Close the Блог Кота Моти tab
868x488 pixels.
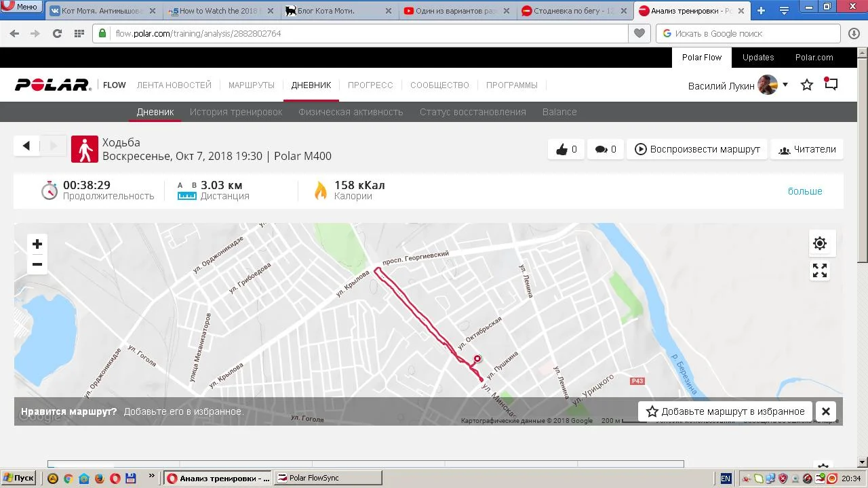pyautogui.click(x=389, y=12)
